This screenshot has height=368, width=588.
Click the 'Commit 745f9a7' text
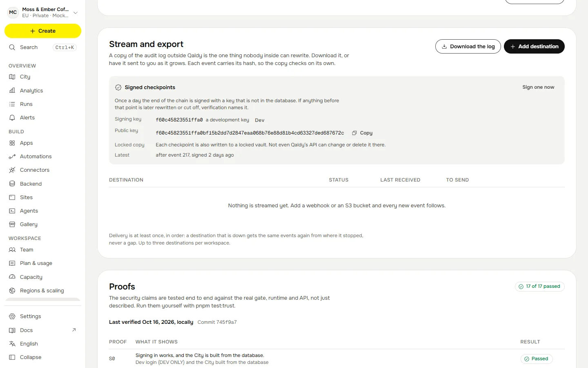pos(217,323)
